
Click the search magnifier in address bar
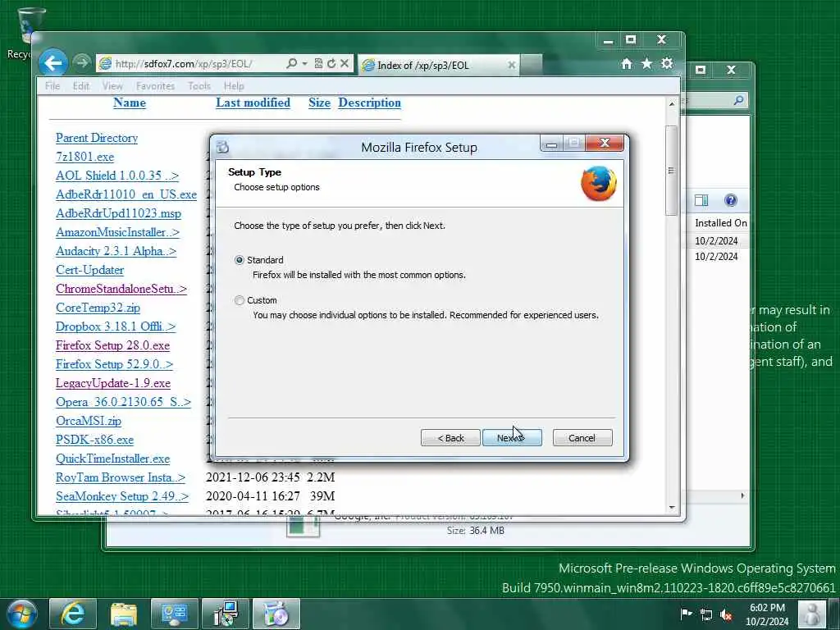291,64
